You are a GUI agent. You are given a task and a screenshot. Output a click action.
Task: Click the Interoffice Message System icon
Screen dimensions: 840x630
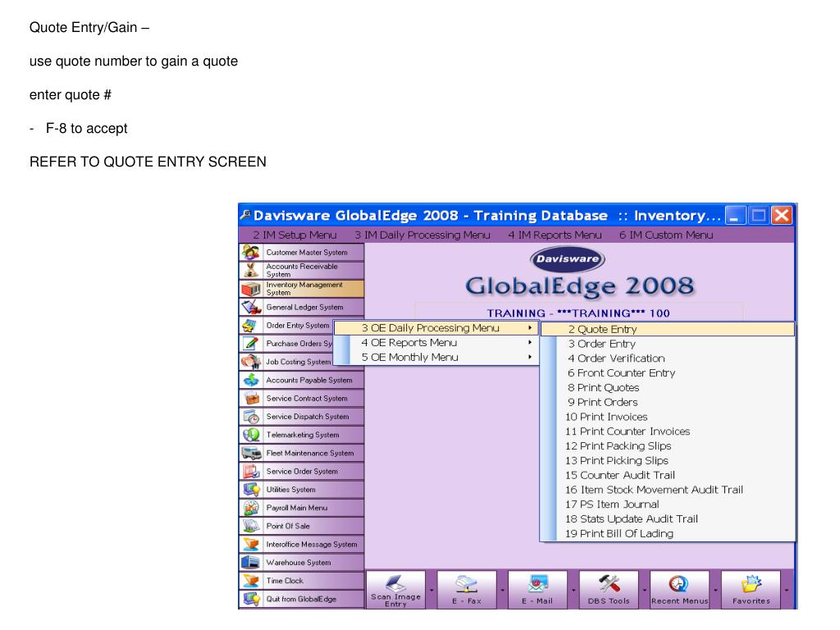250,544
